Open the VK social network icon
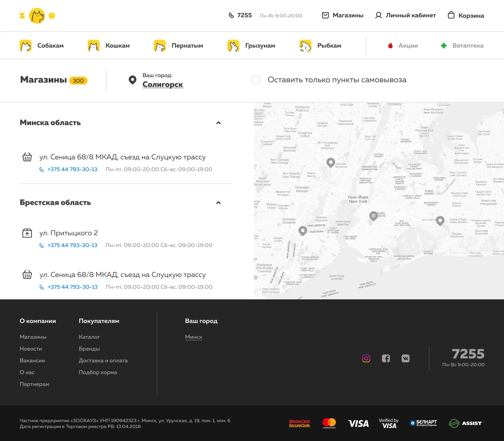Viewport: 504px width, 441px height. pyautogui.click(x=406, y=358)
